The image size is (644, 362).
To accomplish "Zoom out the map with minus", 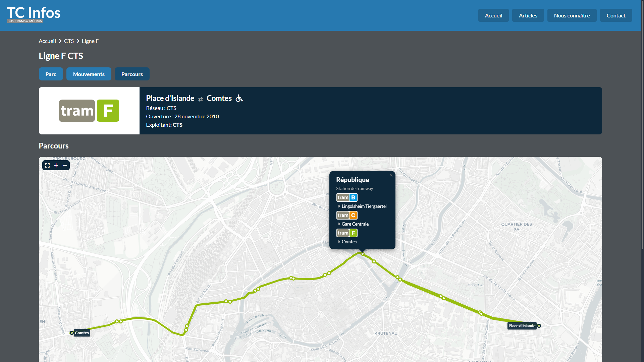I will (x=65, y=165).
